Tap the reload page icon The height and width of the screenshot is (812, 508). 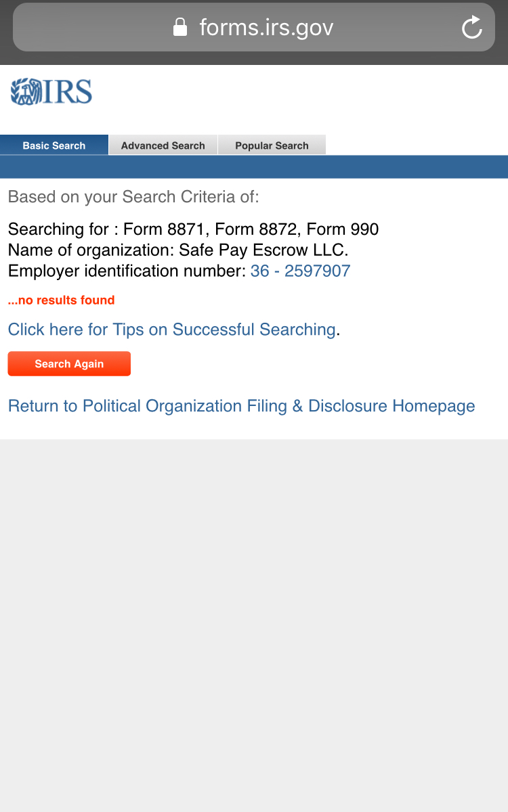tap(471, 28)
